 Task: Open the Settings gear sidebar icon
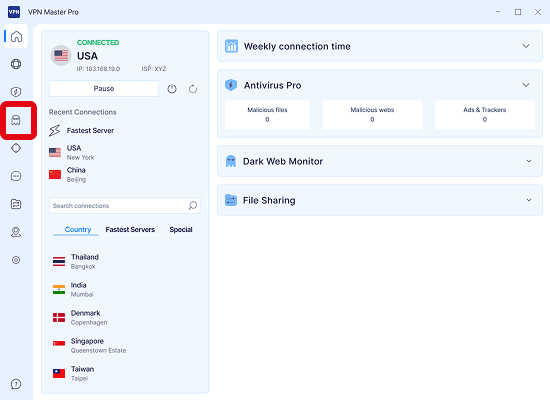click(16, 260)
